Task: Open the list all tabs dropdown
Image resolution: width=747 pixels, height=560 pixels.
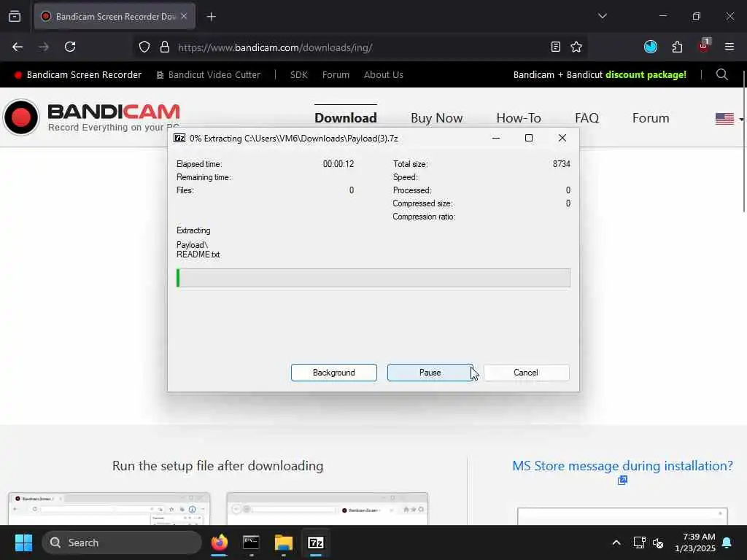Action: tap(602, 16)
